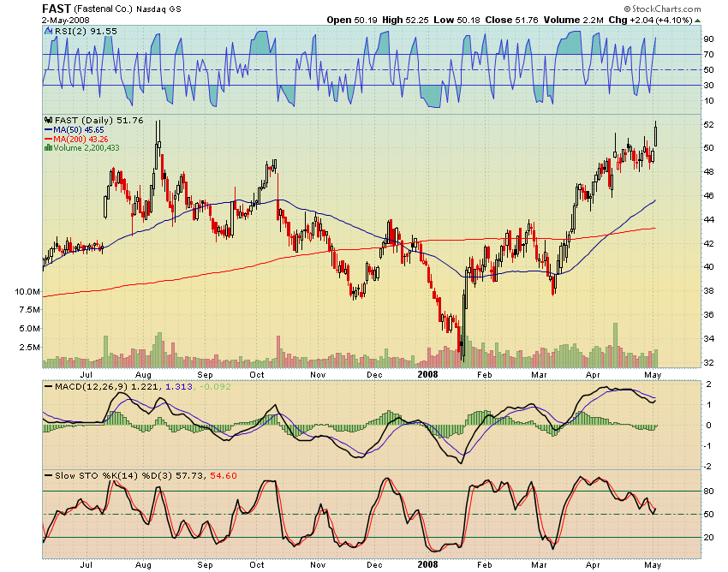Viewport: 728px width, 572px height.
Task: Click the 'Aug' label under price panel
Action: click(x=143, y=375)
